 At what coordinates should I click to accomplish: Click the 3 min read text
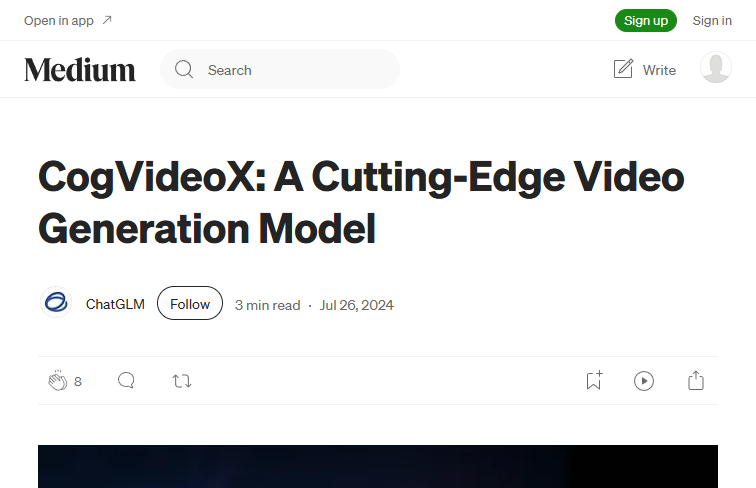click(268, 305)
